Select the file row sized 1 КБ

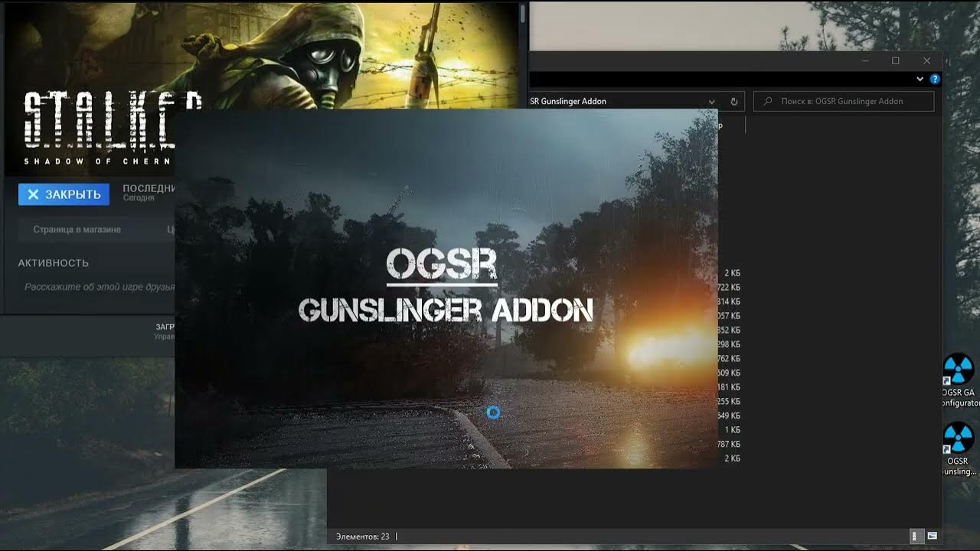tap(732, 430)
